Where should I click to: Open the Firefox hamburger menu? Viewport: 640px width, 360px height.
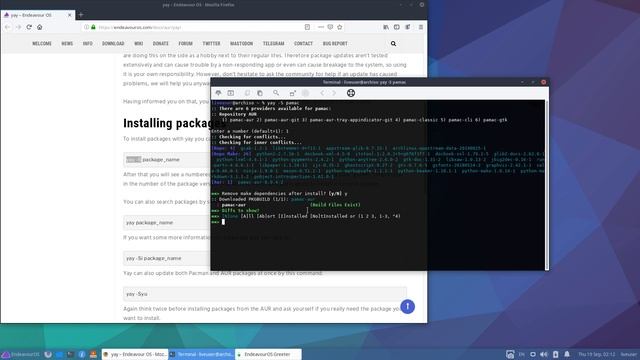click(x=421, y=27)
